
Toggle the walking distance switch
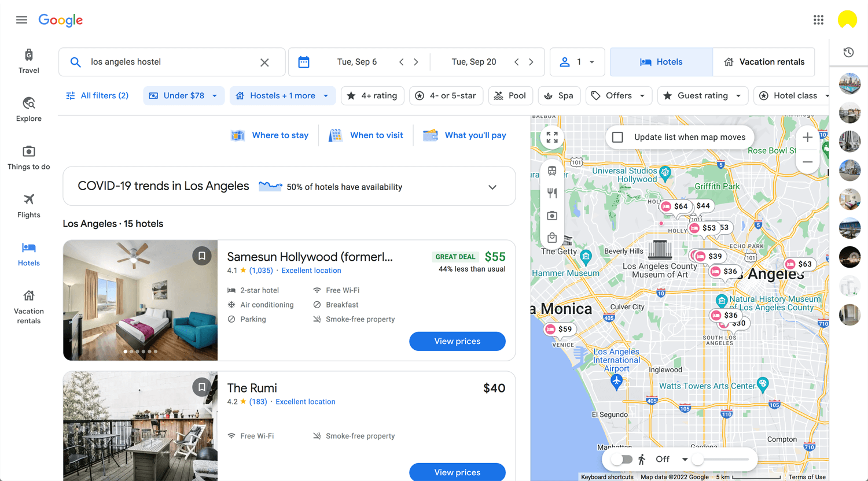(x=622, y=460)
